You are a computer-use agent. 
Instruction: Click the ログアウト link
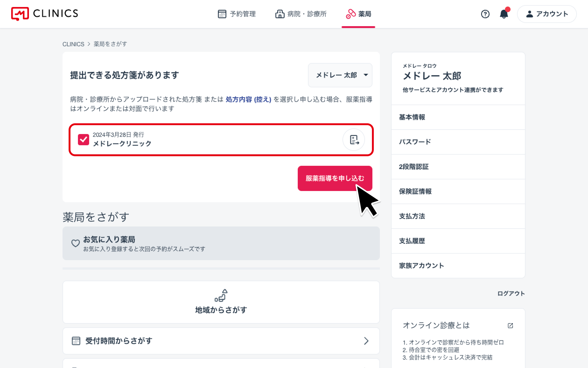511,293
